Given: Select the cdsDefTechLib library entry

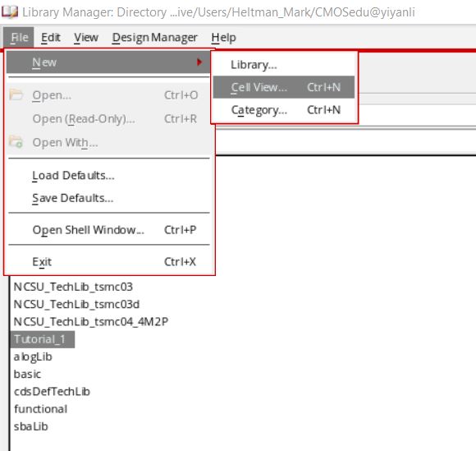Looking at the screenshot, I should coord(52,391).
